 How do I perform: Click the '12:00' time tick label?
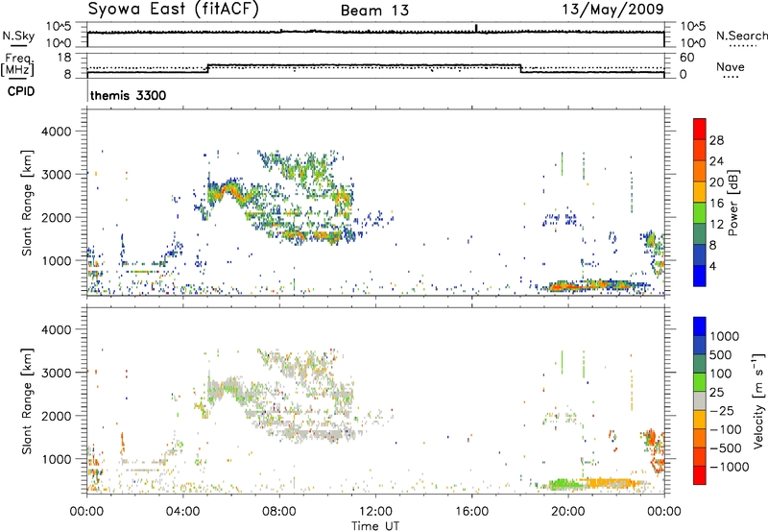pos(375,512)
